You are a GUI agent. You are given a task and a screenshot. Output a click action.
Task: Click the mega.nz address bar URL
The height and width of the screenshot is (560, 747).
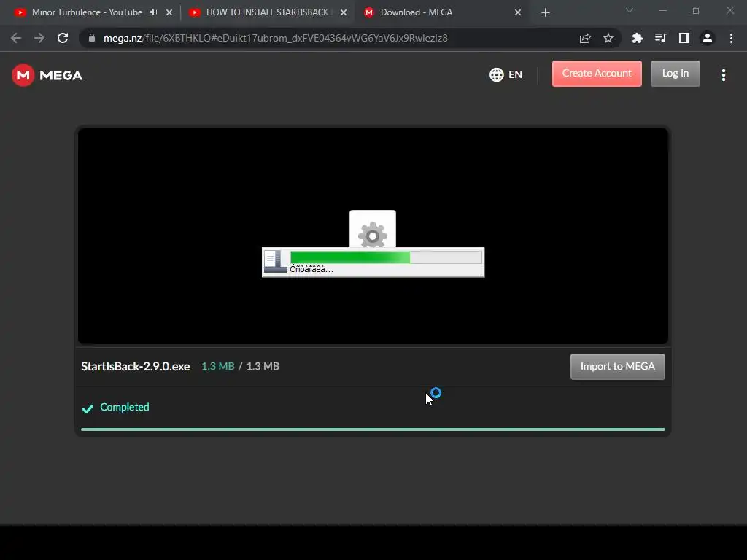point(275,38)
